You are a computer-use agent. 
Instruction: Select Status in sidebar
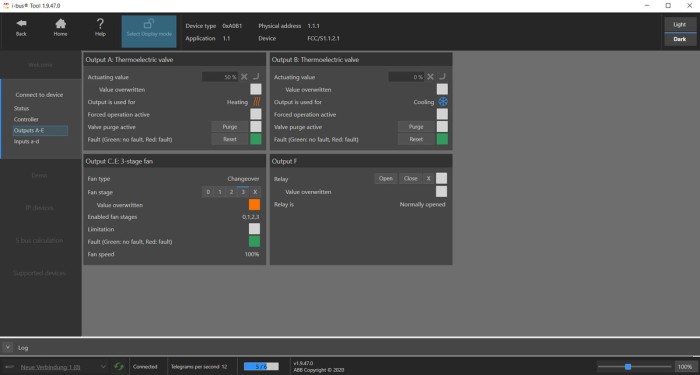click(21, 108)
